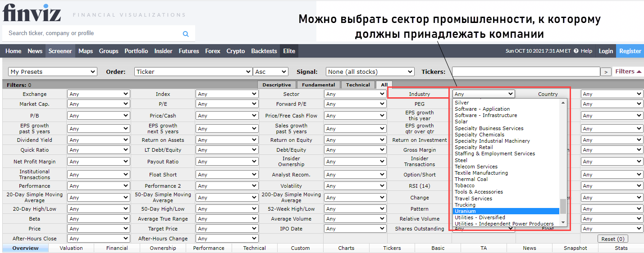Open the Maps menu item
Screen dimensions: 644x253
[86, 51]
